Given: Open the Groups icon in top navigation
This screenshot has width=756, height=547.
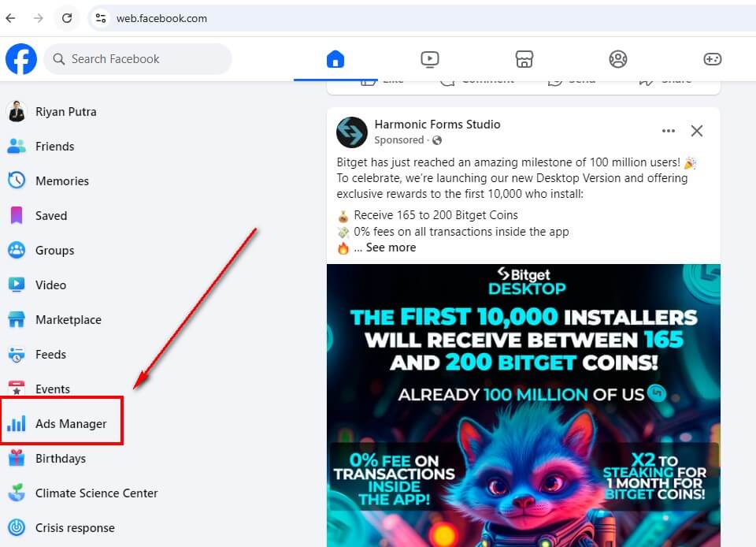Looking at the screenshot, I should [x=618, y=59].
